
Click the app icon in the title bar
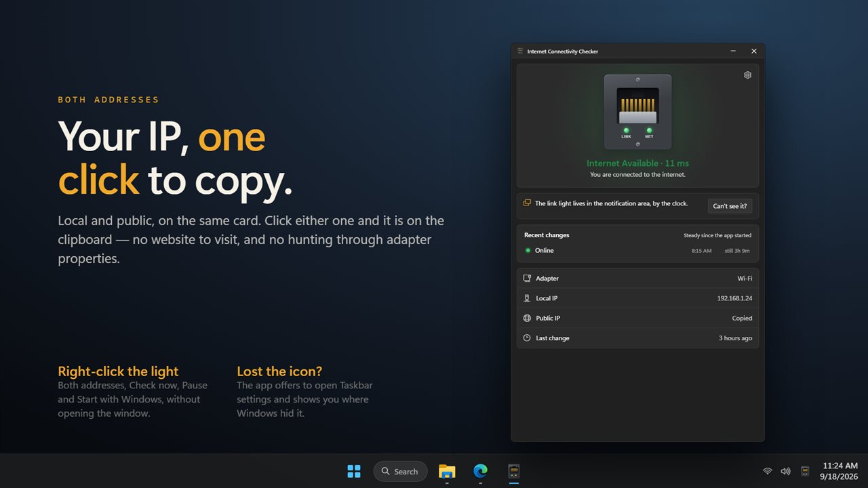coord(520,52)
